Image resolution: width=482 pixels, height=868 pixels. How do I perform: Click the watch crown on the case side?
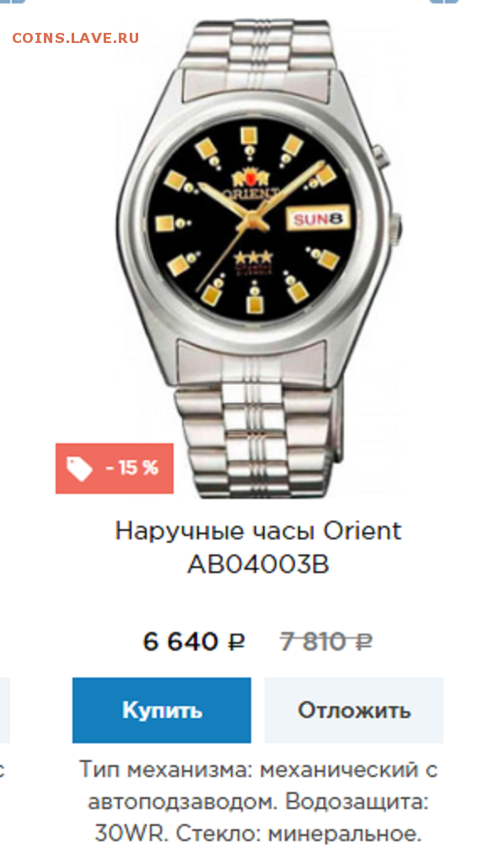pos(395,230)
